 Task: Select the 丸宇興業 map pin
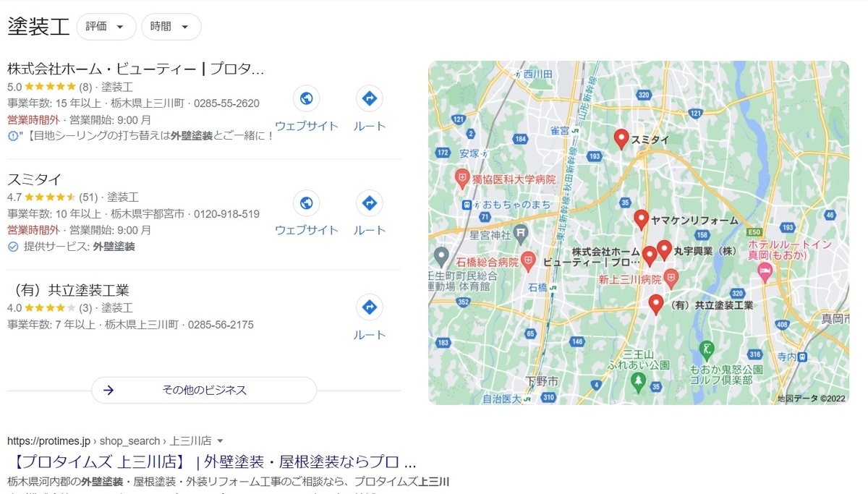click(x=664, y=250)
